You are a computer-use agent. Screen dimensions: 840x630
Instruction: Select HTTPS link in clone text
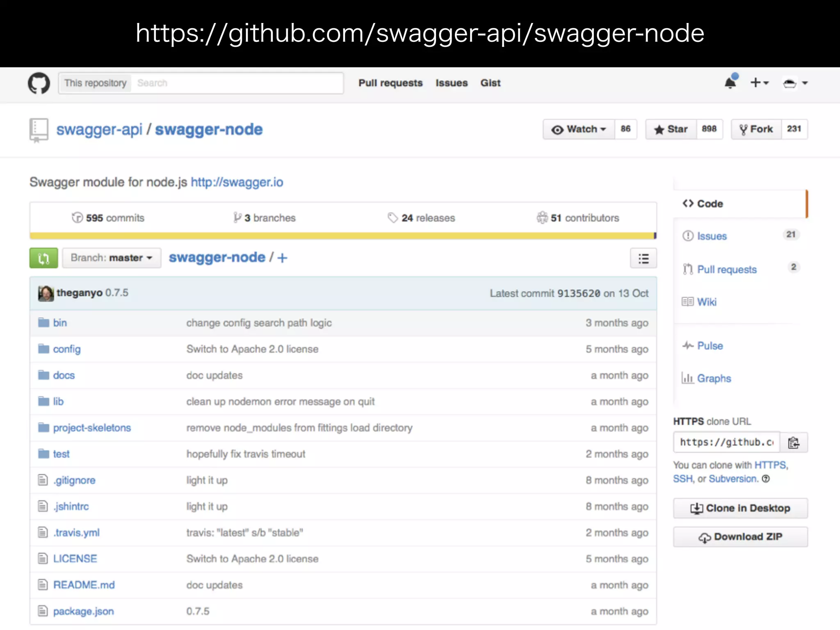coord(771,465)
